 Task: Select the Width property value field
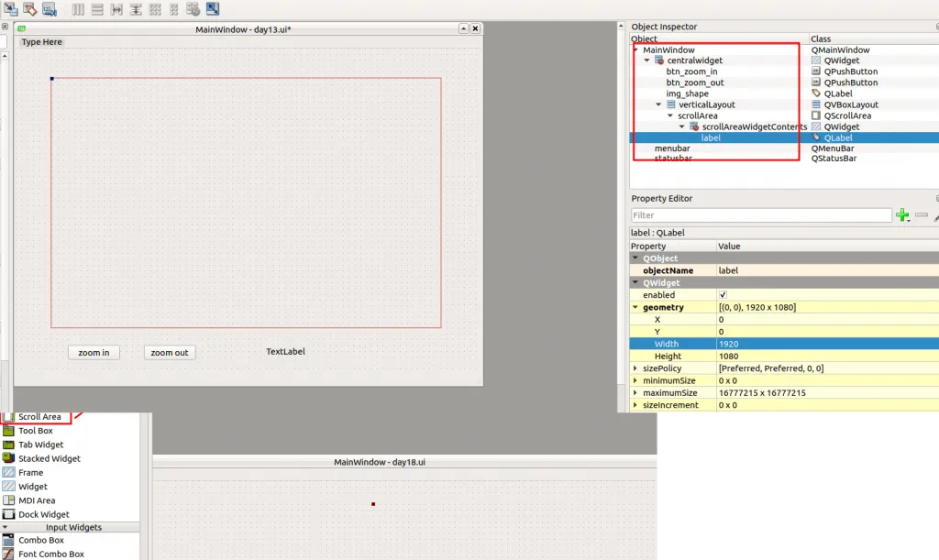(825, 344)
